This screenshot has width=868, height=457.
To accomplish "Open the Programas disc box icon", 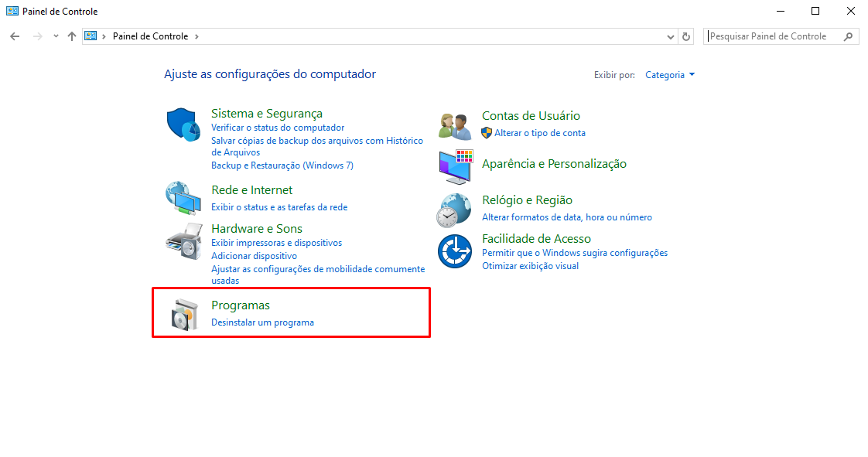I will click(x=184, y=314).
